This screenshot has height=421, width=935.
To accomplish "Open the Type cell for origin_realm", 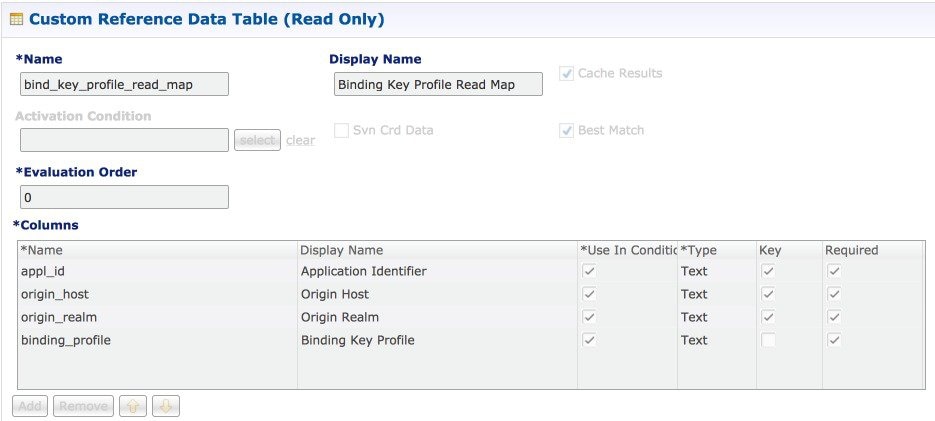I will pyautogui.click(x=717, y=317).
